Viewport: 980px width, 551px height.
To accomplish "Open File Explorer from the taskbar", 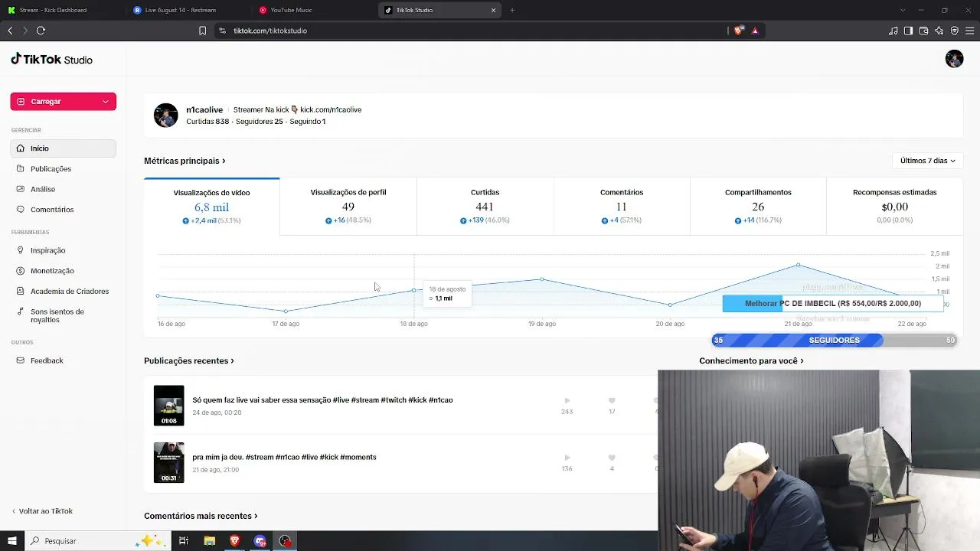I will click(209, 541).
